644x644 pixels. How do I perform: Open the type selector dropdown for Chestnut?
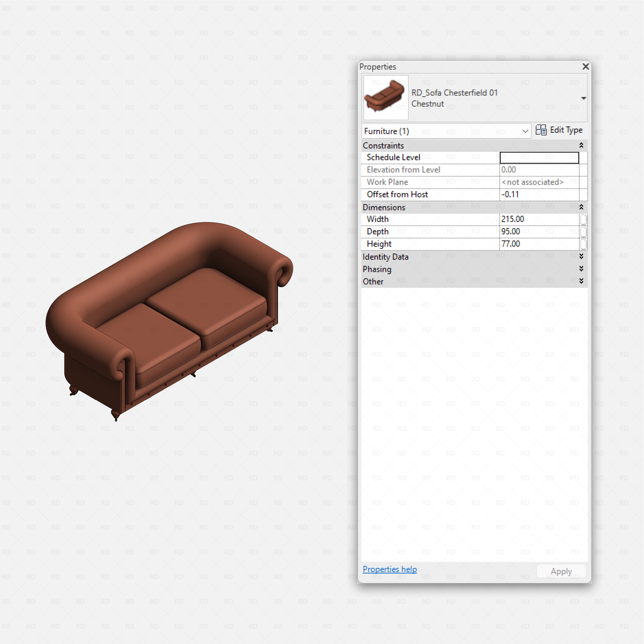584,98
